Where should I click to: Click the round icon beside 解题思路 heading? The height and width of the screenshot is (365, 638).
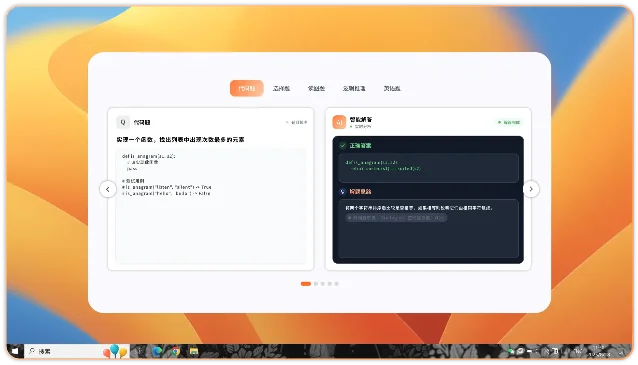(x=343, y=191)
